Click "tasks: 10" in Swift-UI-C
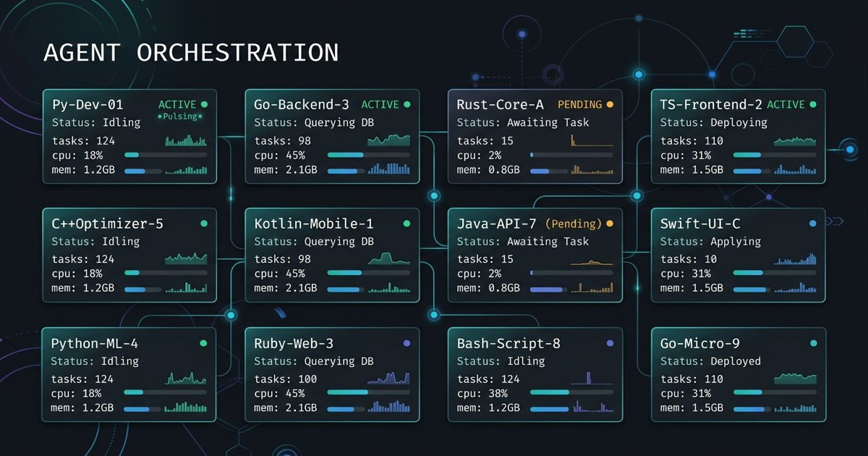Screen dimensions: 868x456 pyautogui.click(x=689, y=259)
